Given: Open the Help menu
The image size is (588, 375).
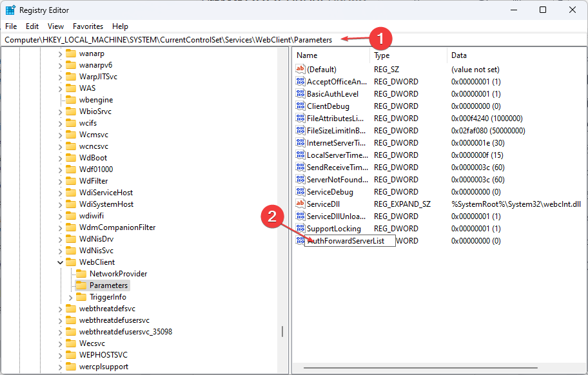Looking at the screenshot, I should (120, 26).
